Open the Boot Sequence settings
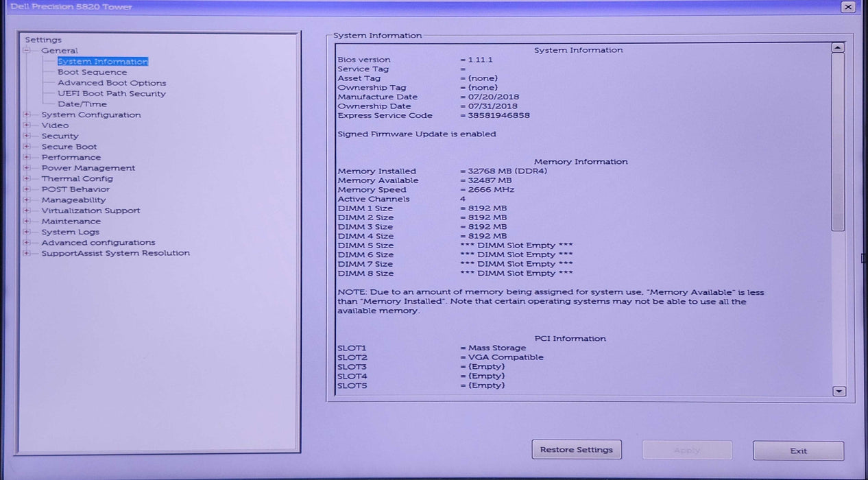The width and height of the screenshot is (868, 480). point(92,72)
